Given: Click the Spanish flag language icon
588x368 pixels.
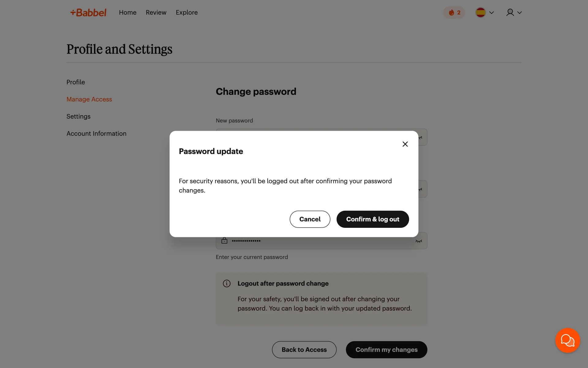Looking at the screenshot, I should coord(481,13).
